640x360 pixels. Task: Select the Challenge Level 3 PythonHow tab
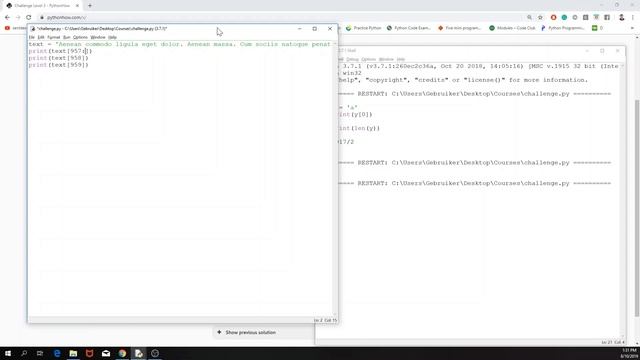pos(42,6)
